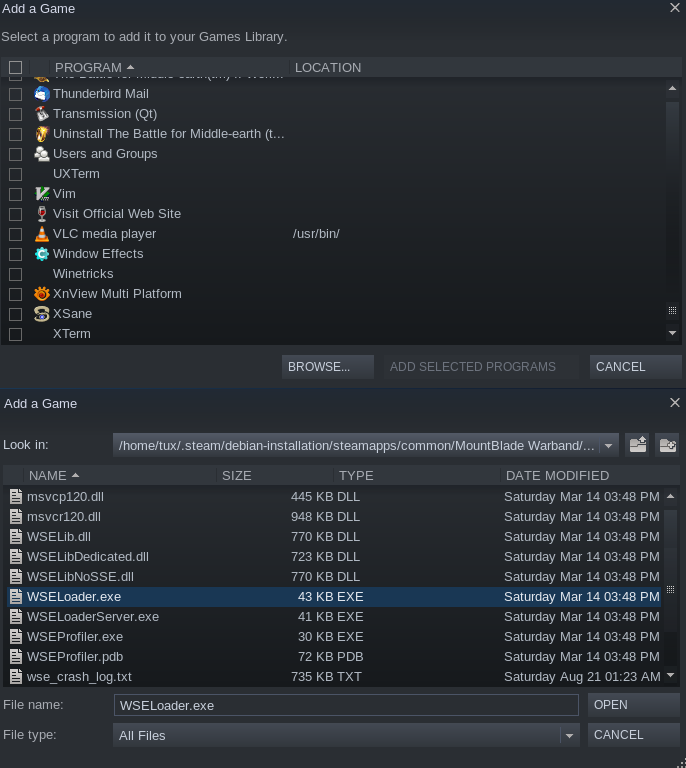
Task: Go up one folder level
Action: (x=638, y=445)
